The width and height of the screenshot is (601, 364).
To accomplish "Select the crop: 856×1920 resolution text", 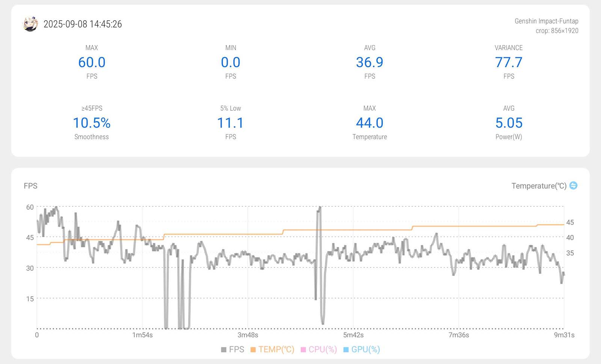I will click(557, 31).
